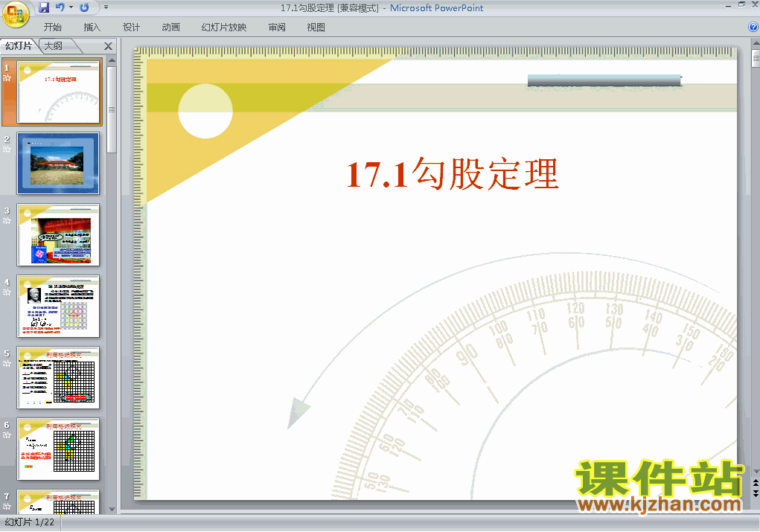Viewport: 760px width, 532px height.
Task: Click animation star icon under slide 3
Action: click(7, 221)
